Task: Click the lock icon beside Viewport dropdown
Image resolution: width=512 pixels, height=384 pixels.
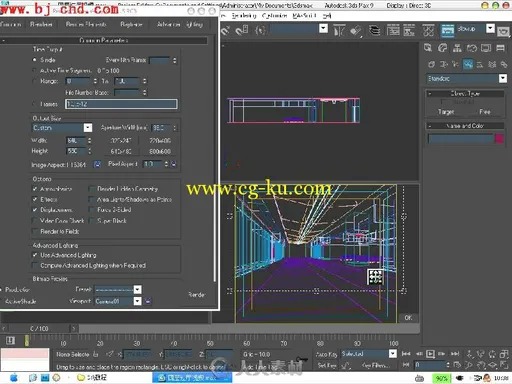Action: tap(148, 301)
